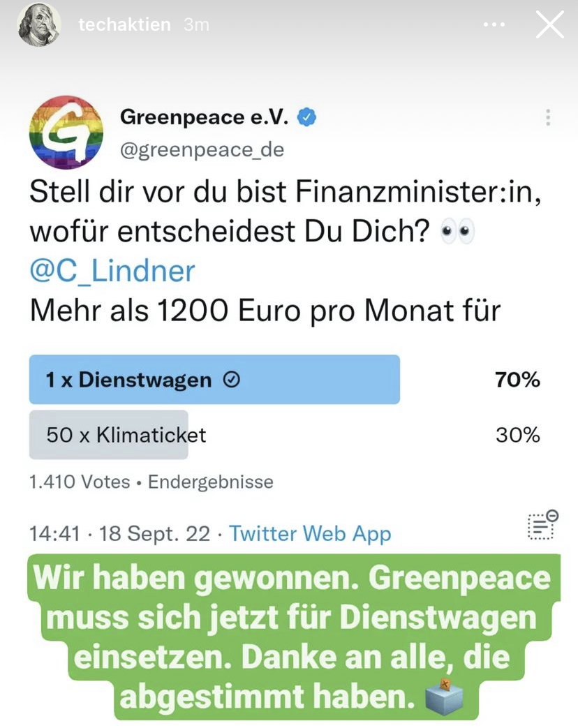578x728 pixels.
Task: Click the tweet list icon beside timestamp
Action: click(x=542, y=525)
